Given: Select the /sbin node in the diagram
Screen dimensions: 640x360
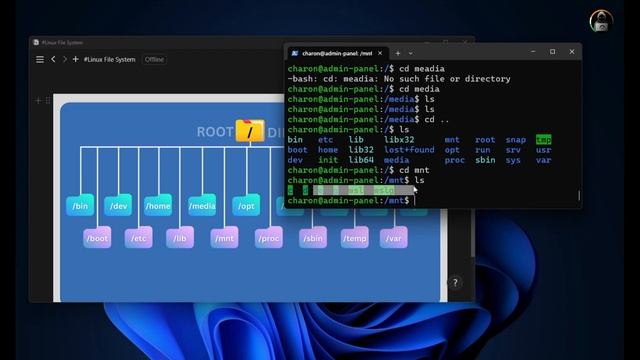Looking at the screenshot, I should point(313,238).
